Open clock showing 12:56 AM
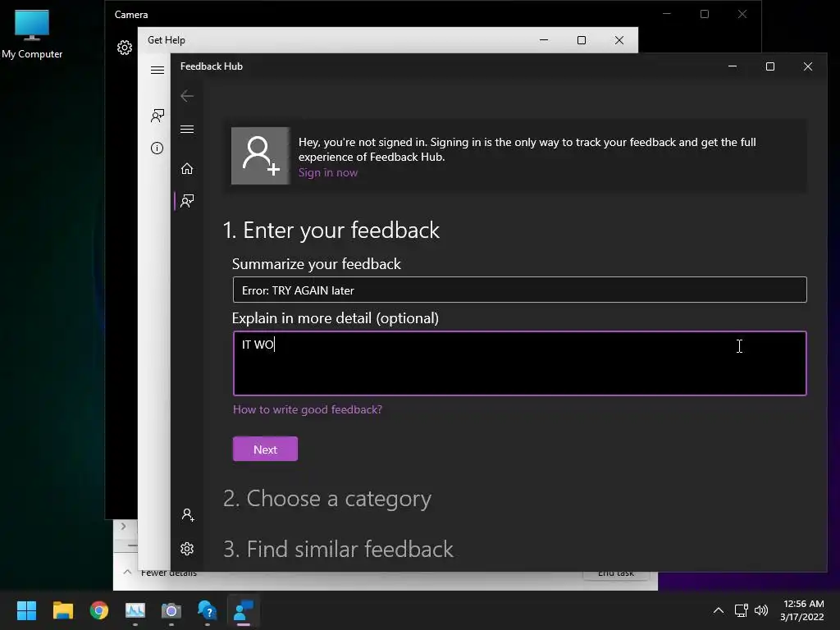Viewport: 840px width, 630px height. click(x=802, y=610)
